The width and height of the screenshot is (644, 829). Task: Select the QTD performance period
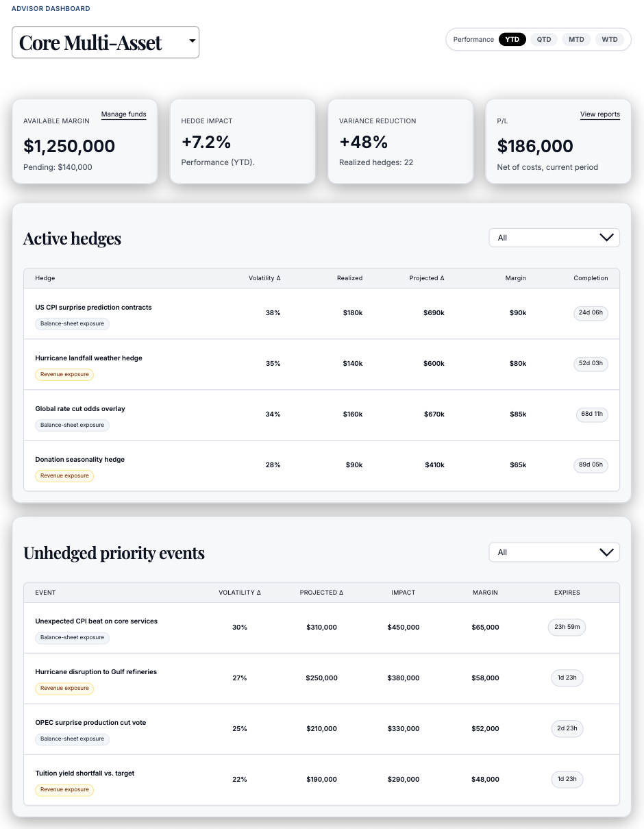[543, 39]
